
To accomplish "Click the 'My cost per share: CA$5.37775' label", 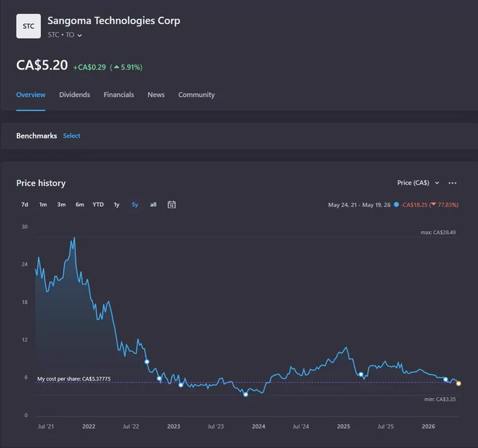I will click(x=74, y=379).
